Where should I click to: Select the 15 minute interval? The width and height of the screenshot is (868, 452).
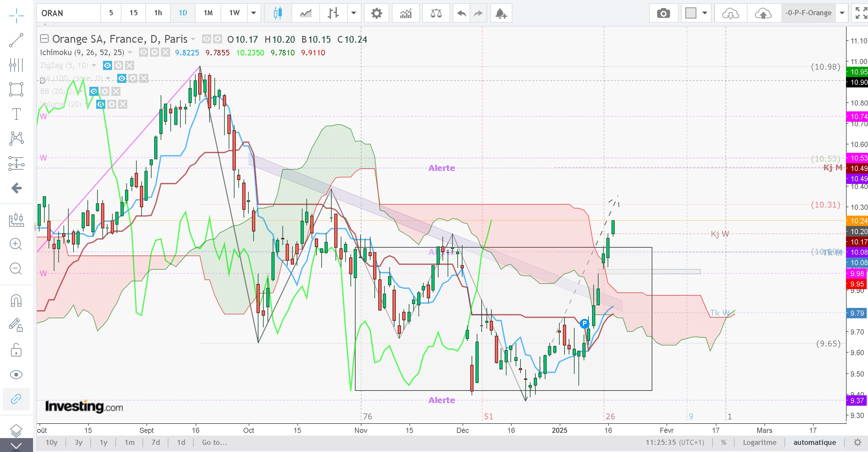click(133, 13)
